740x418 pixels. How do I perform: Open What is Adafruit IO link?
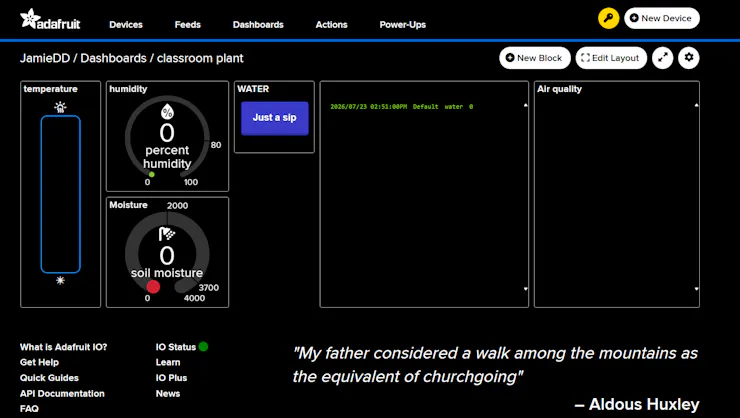pos(63,347)
